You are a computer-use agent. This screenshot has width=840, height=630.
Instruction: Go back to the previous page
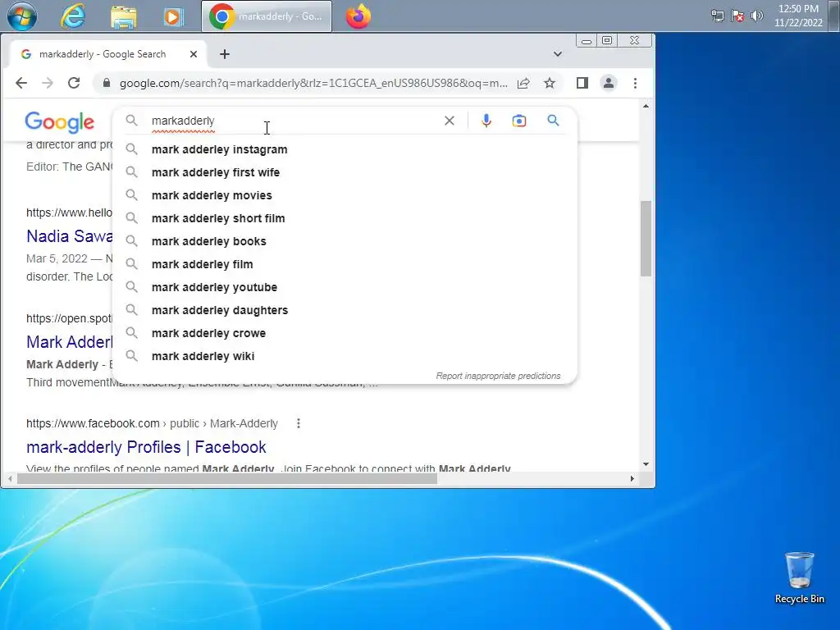(x=21, y=83)
